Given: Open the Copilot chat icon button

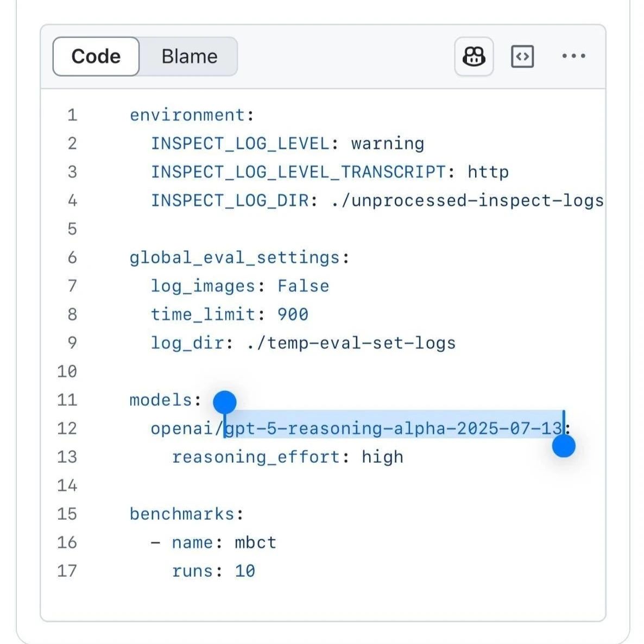Looking at the screenshot, I should 473,56.
